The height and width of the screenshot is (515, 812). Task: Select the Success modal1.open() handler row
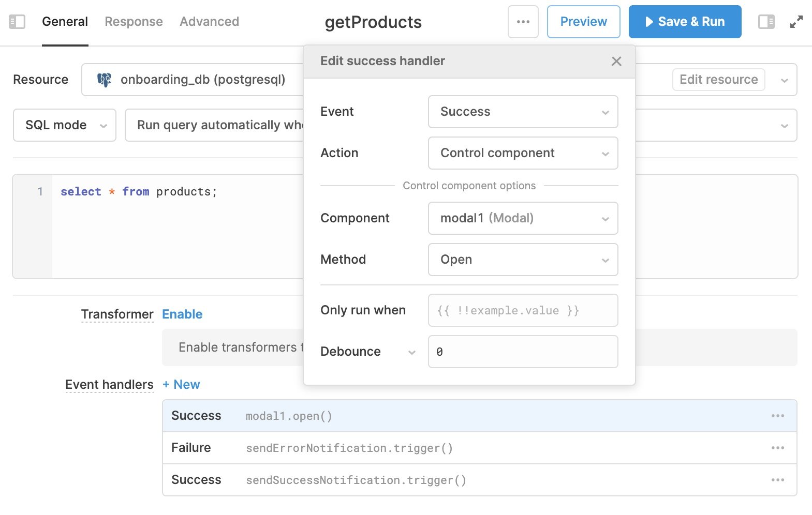point(479,416)
